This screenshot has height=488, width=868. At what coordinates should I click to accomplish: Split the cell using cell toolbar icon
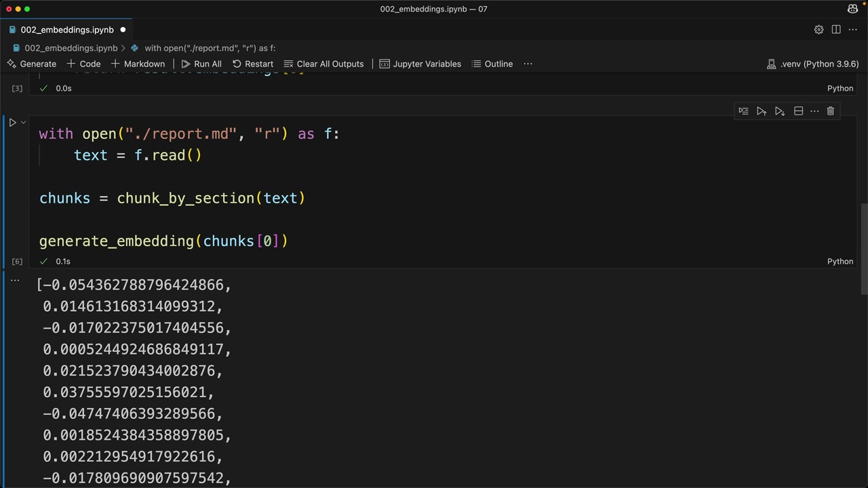coord(798,111)
